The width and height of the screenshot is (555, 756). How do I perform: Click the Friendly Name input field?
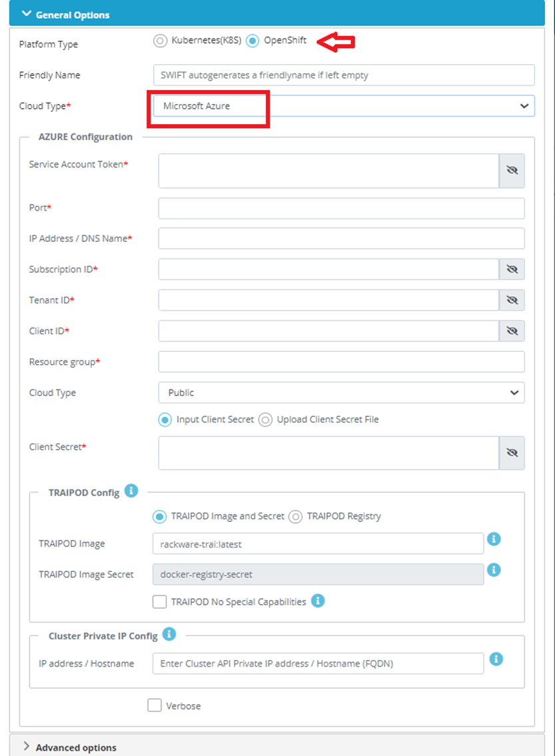coord(344,75)
